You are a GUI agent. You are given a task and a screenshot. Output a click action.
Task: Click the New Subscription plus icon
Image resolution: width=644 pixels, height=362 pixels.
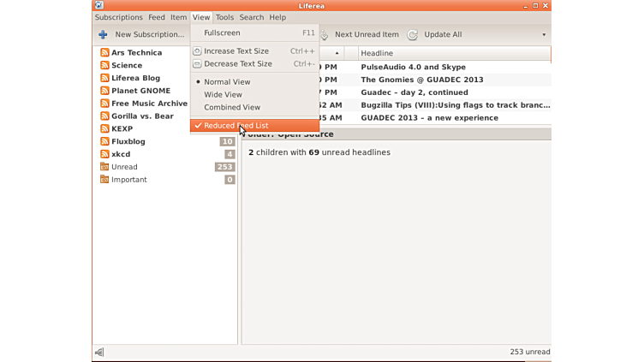[x=103, y=35]
